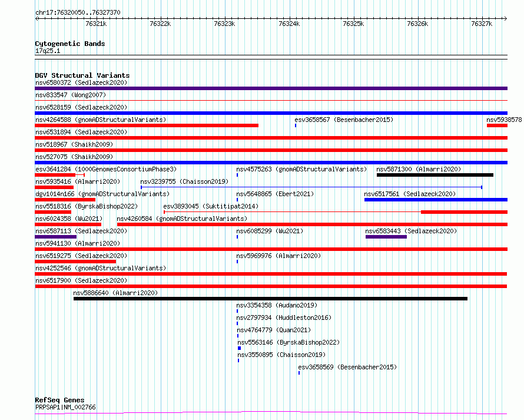Open esv3658569 (Besenbacher2015) label

point(347,367)
